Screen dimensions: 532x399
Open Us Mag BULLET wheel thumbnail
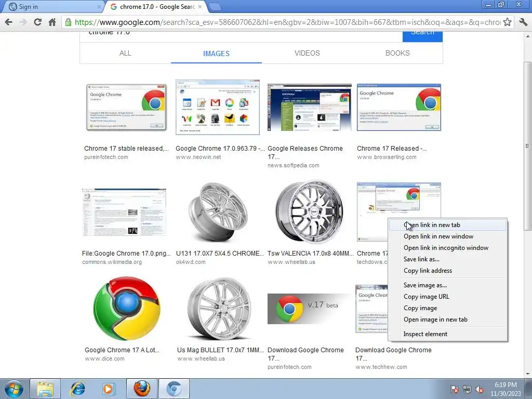pos(220,309)
